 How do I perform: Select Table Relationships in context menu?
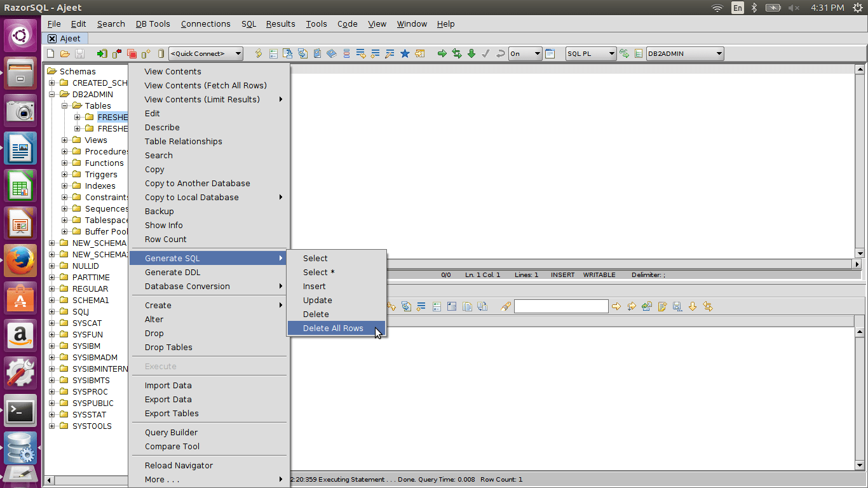pos(209,142)
